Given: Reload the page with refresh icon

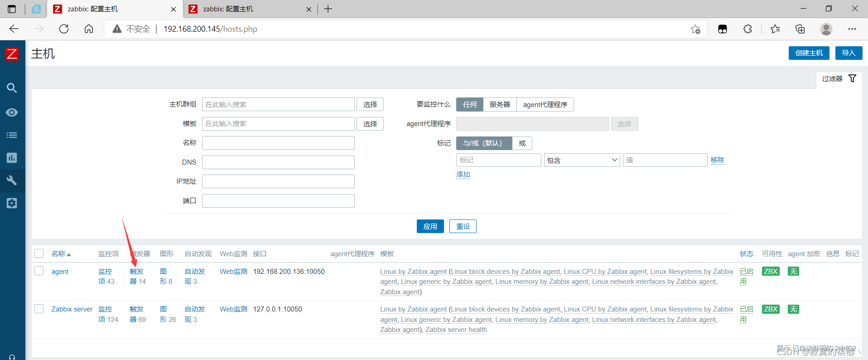Looking at the screenshot, I should point(64,29).
